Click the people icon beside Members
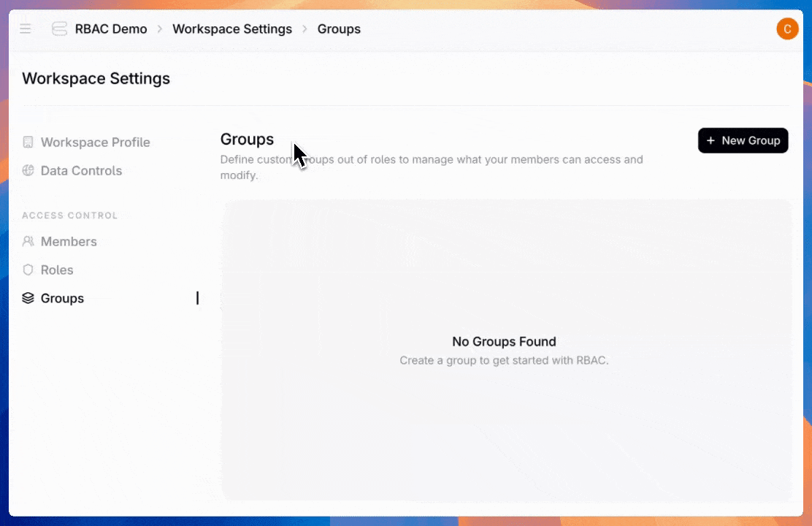 tap(28, 242)
